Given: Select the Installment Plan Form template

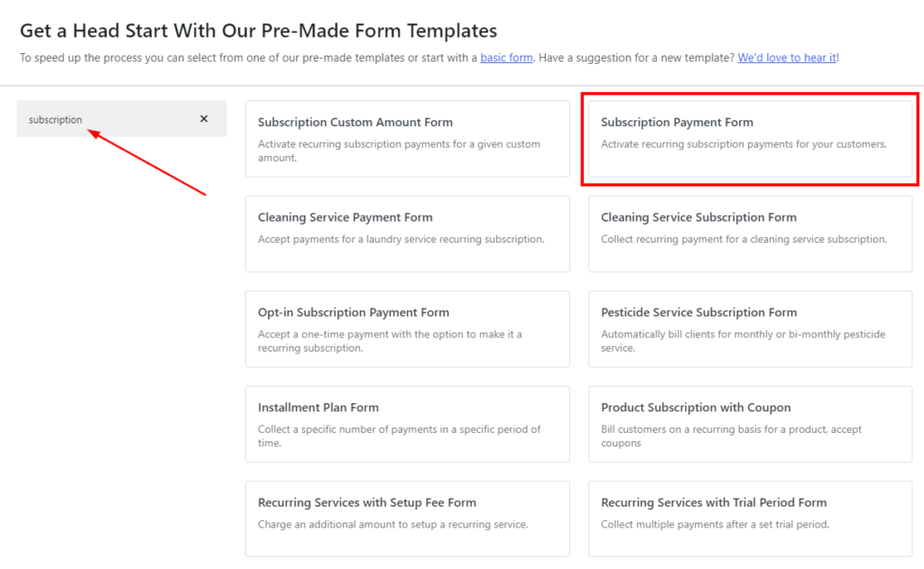Looking at the screenshot, I should [407, 424].
